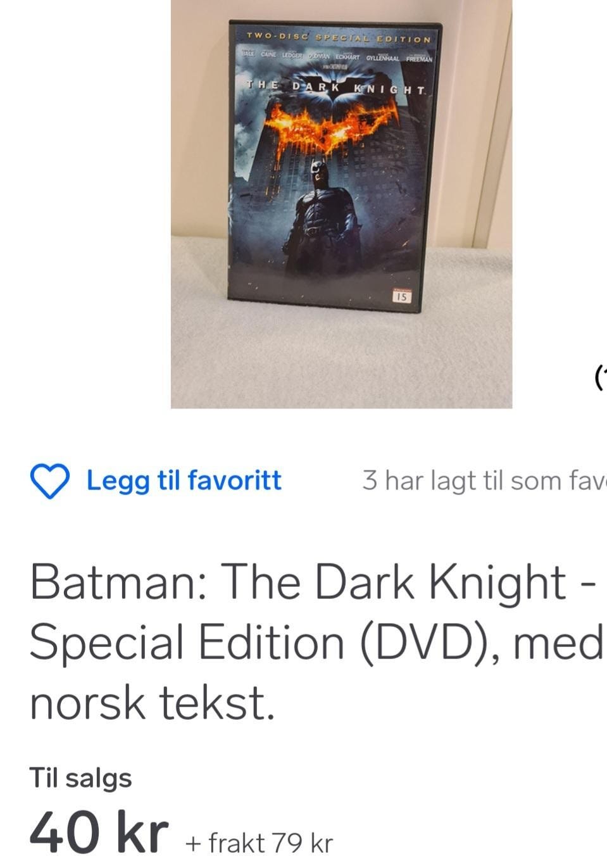The width and height of the screenshot is (607, 868).
Task: Tap the heart favorite icon
Action: pos(50,481)
